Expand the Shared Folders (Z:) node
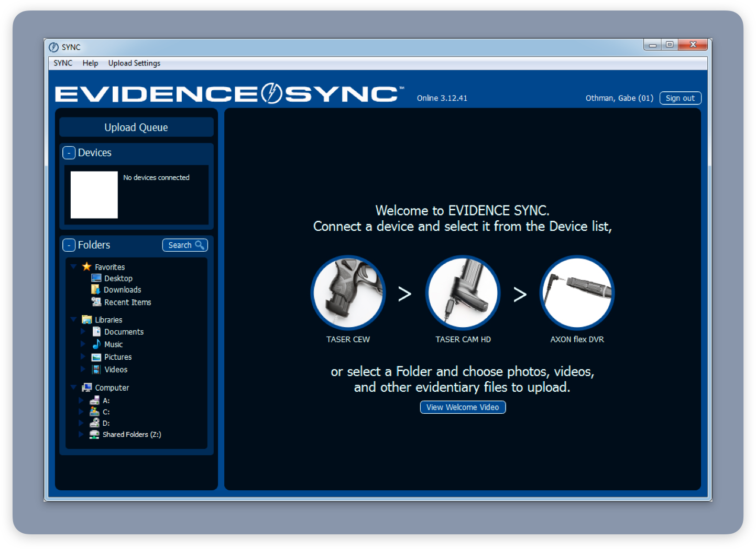Image resolution: width=756 pixels, height=549 pixels. point(81,434)
